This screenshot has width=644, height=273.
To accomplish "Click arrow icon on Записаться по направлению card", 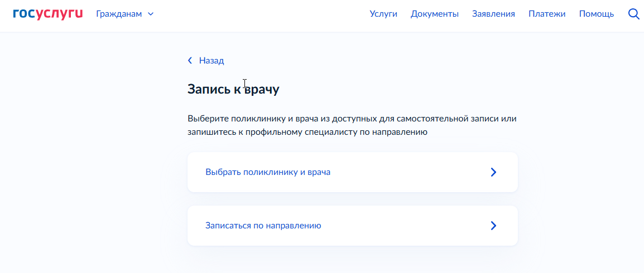I will 493,226.
